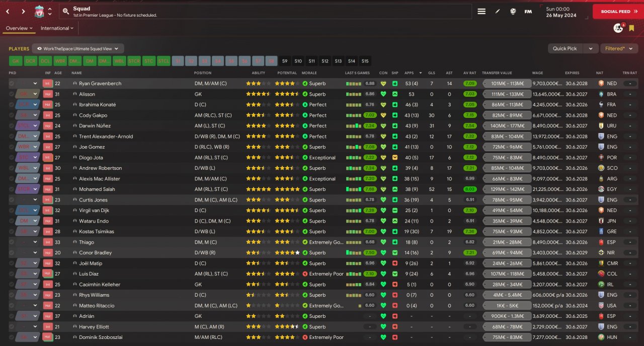The height and width of the screenshot is (346, 644).
Task: Toggle selection circle for Alisson
Action: click(x=11, y=94)
